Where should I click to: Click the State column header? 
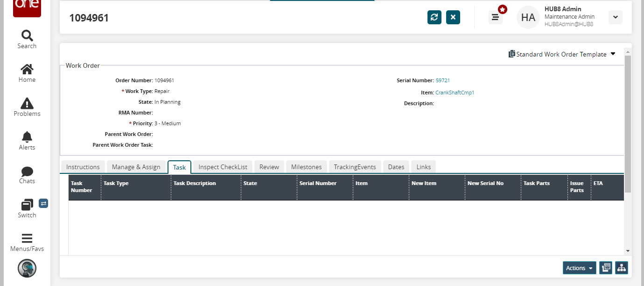tap(269, 187)
